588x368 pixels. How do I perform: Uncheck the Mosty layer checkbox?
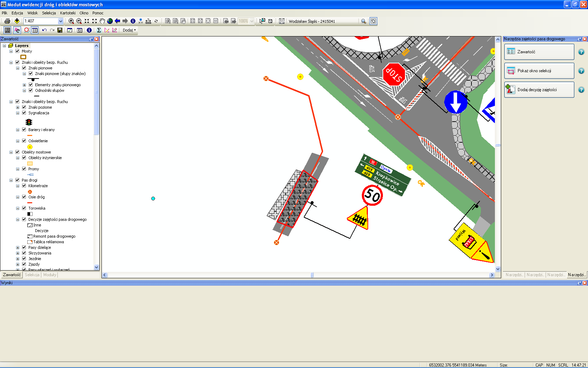click(x=17, y=51)
